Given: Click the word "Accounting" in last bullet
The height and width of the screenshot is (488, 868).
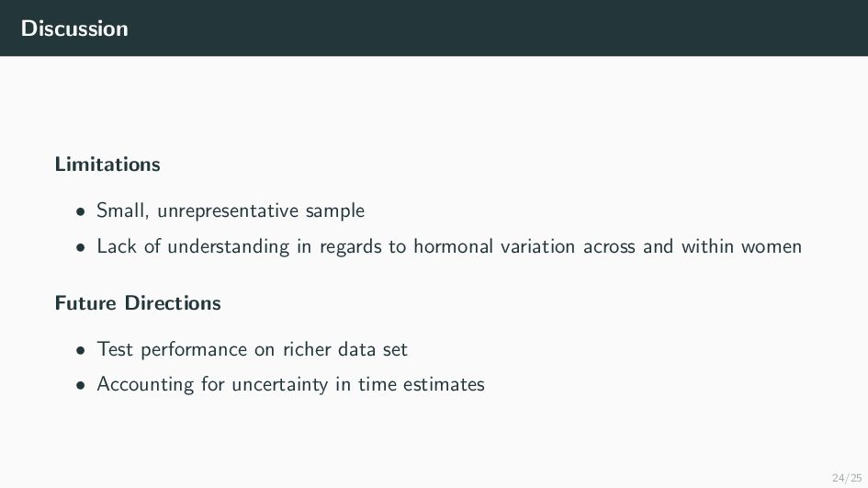Looking at the screenshot, I should point(140,384).
